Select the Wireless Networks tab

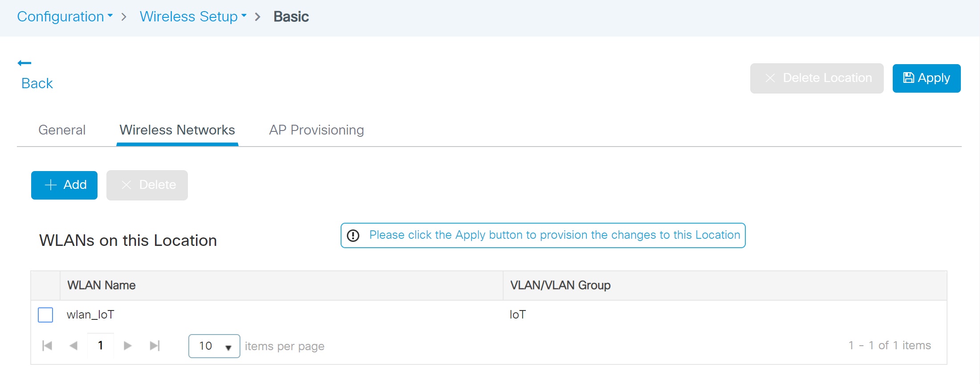coord(177,130)
